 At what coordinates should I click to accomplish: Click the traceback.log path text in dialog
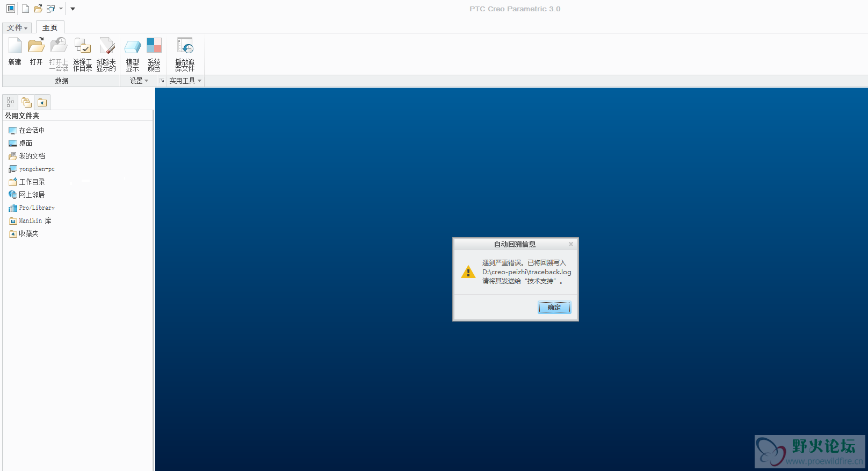527,272
